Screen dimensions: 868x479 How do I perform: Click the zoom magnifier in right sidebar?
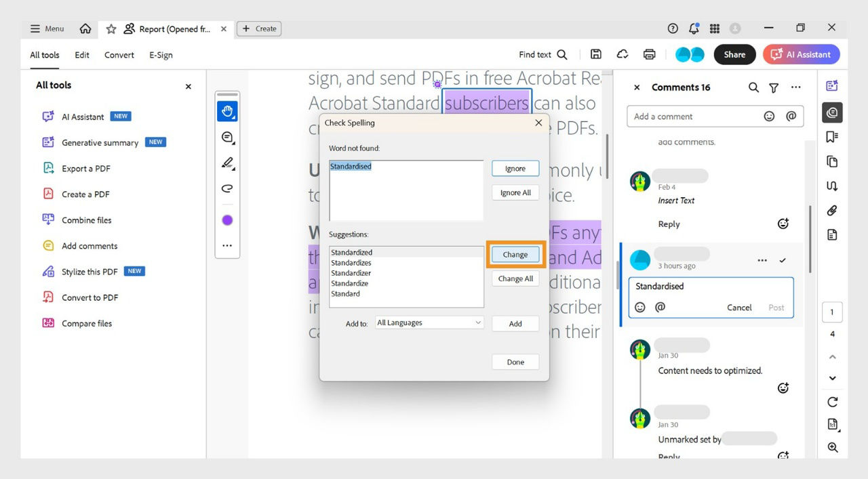tap(833, 447)
